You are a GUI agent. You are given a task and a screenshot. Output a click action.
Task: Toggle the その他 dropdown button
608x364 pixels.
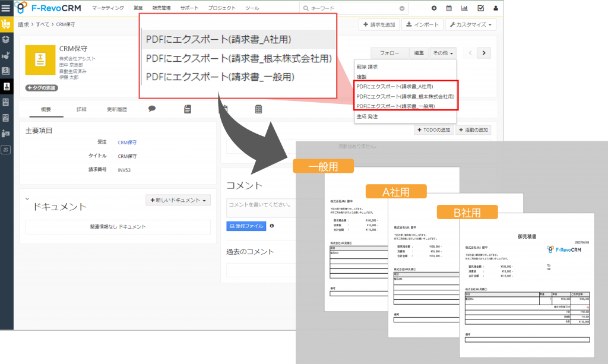click(x=443, y=53)
